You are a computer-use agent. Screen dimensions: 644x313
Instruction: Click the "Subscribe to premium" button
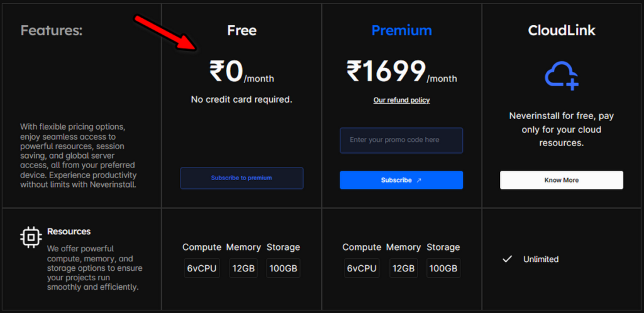coord(241,178)
